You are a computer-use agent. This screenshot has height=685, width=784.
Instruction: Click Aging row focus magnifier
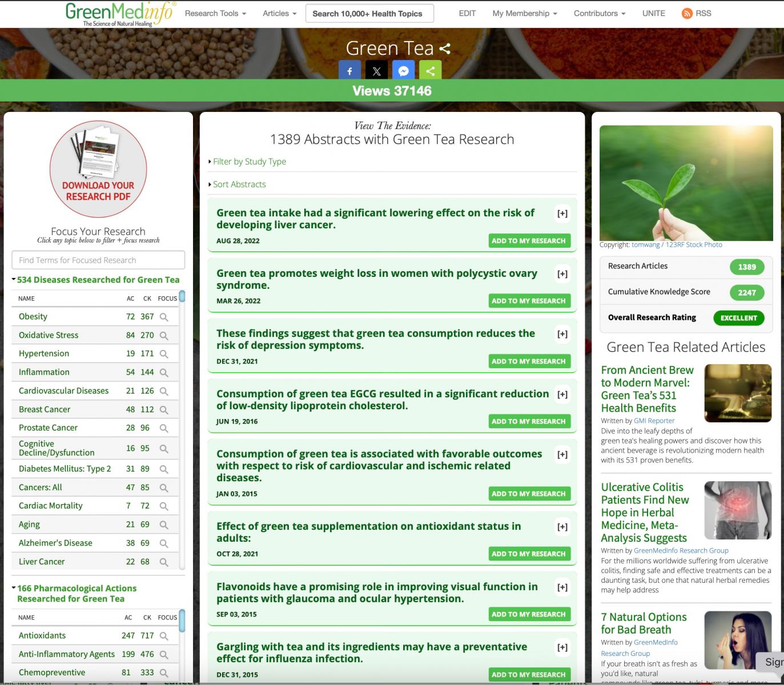[x=164, y=525]
